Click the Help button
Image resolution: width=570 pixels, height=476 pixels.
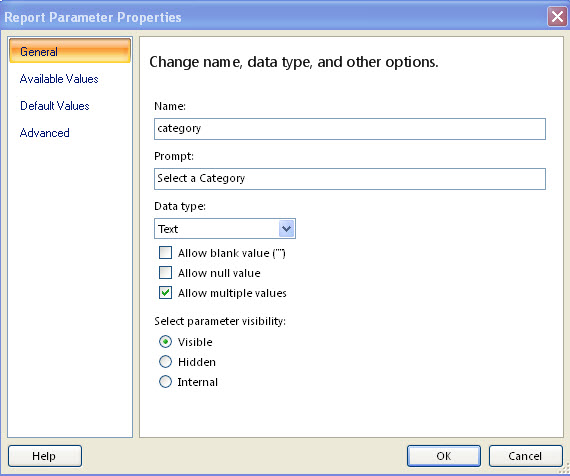point(45,456)
